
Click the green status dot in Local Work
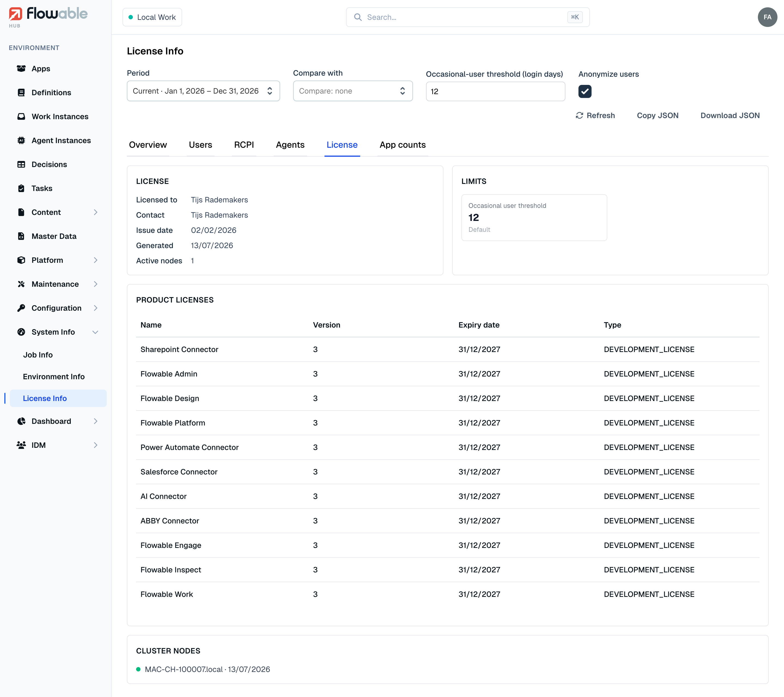coord(130,17)
